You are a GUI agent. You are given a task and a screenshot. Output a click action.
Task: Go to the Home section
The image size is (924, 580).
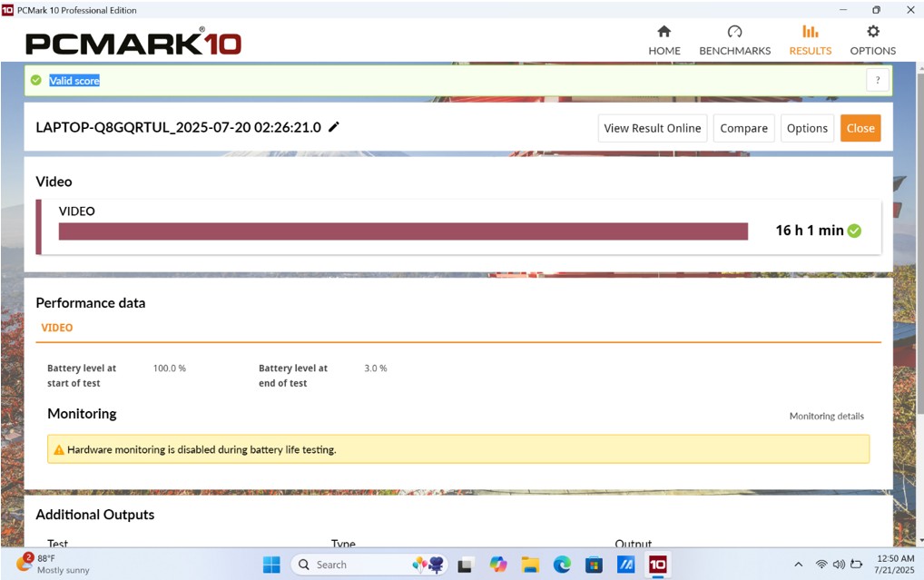(x=664, y=41)
